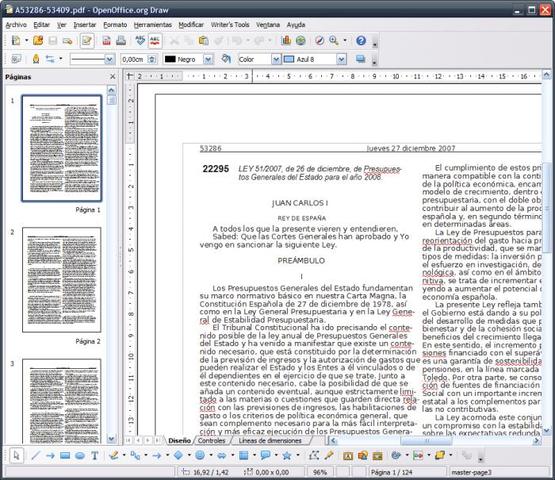
Task: Open Basic Shapes diamond tool
Action: click(178, 456)
